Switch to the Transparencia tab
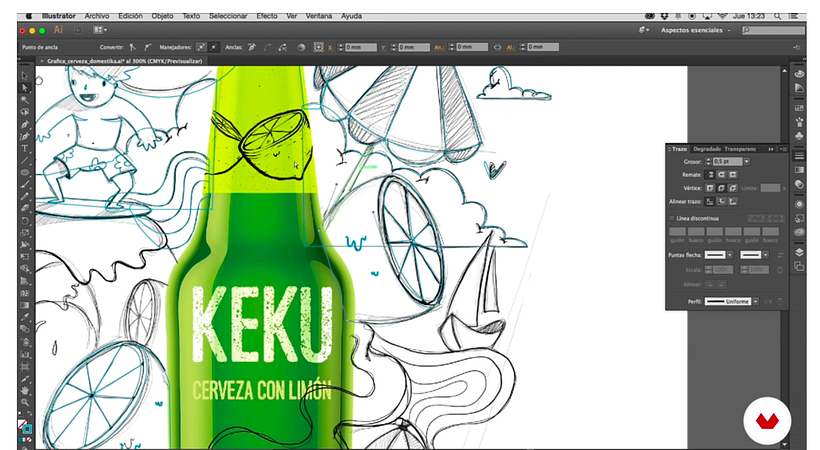820x450 pixels. (740, 149)
